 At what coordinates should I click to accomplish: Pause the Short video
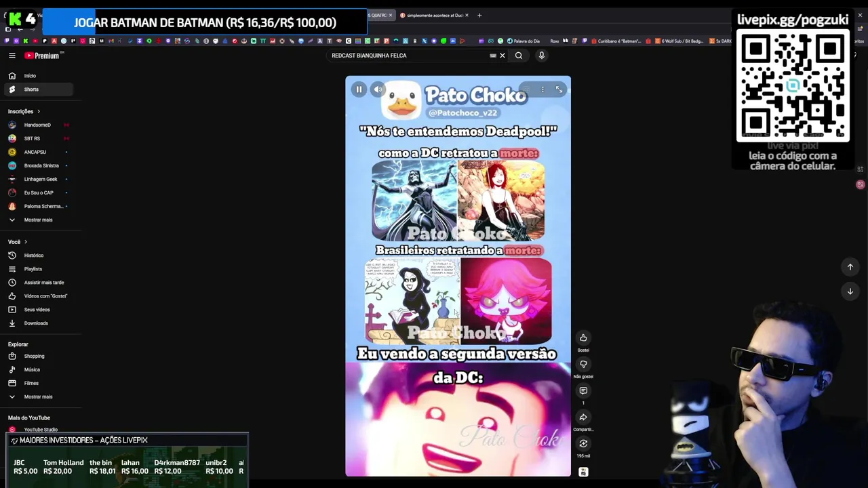pos(359,89)
